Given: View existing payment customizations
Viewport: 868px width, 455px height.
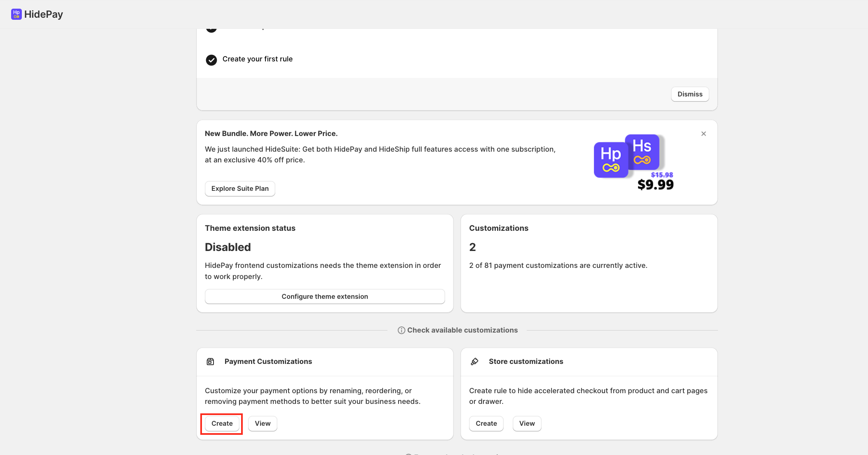Looking at the screenshot, I should (x=263, y=423).
